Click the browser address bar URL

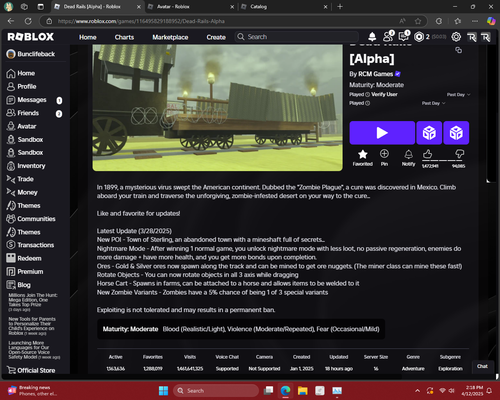tap(141, 21)
